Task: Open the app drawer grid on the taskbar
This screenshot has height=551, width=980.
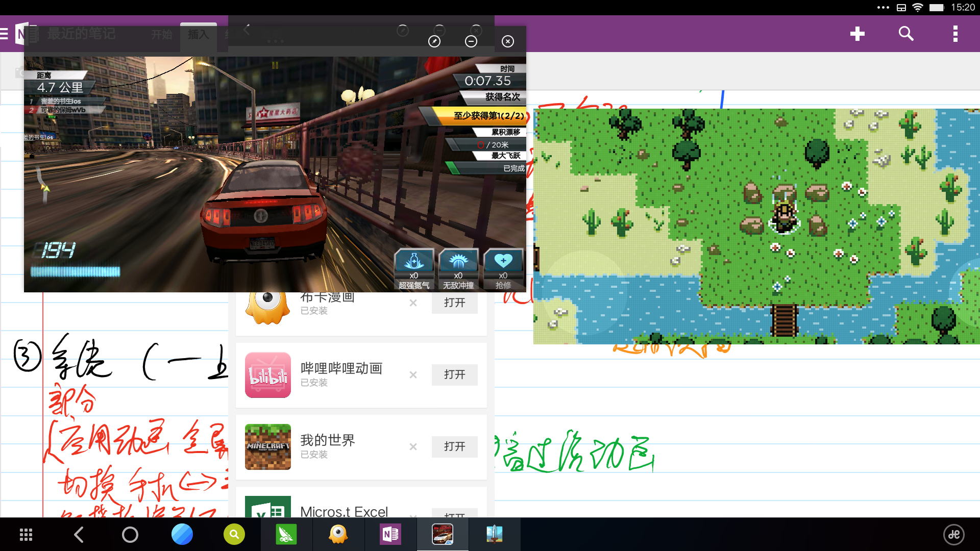Action: [26, 535]
